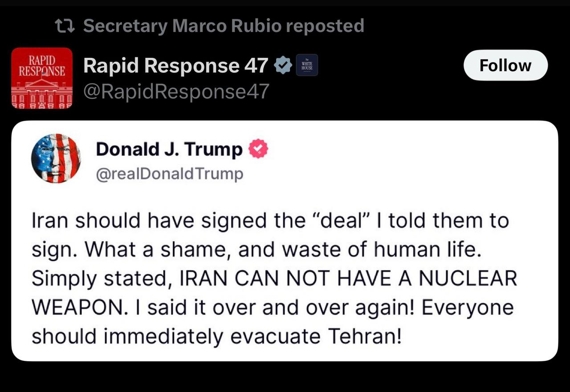
Task: Open the @realDonaldTrump handle
Action: 170,174
